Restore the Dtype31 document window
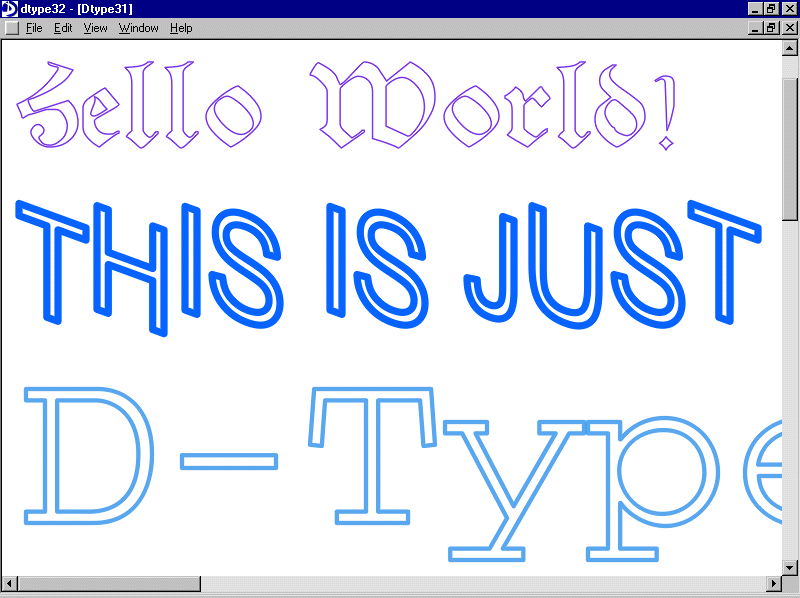The image size is (800, 598). tap(770, 28)
